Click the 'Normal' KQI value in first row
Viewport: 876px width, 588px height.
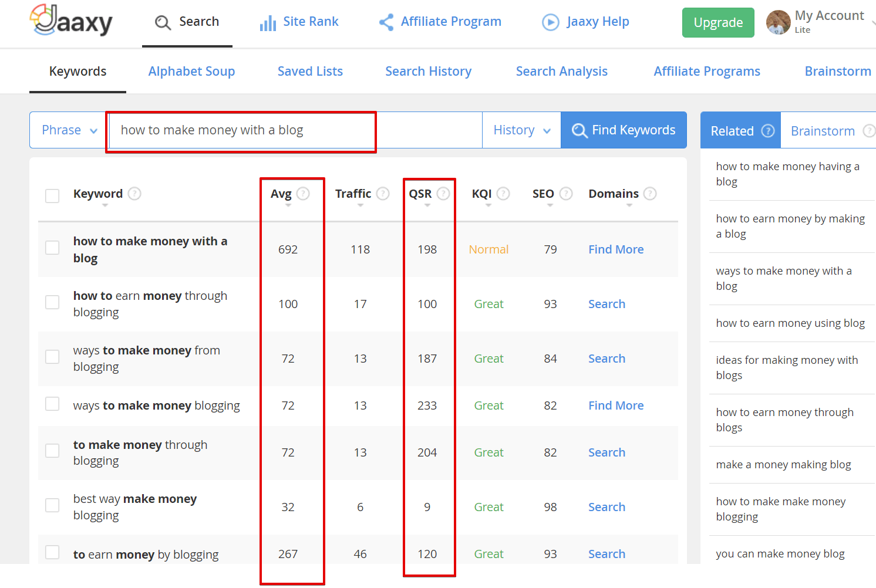[488, 249]
